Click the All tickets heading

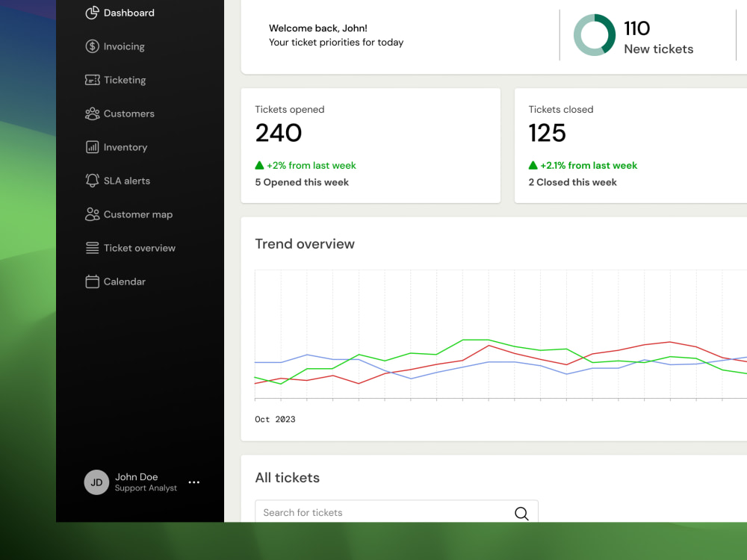tap(287, 478)
